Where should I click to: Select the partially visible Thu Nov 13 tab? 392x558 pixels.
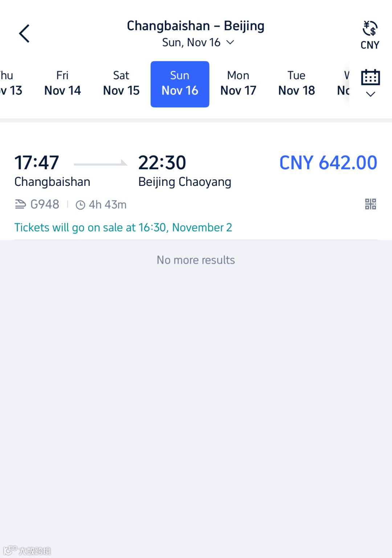point(11,84)
